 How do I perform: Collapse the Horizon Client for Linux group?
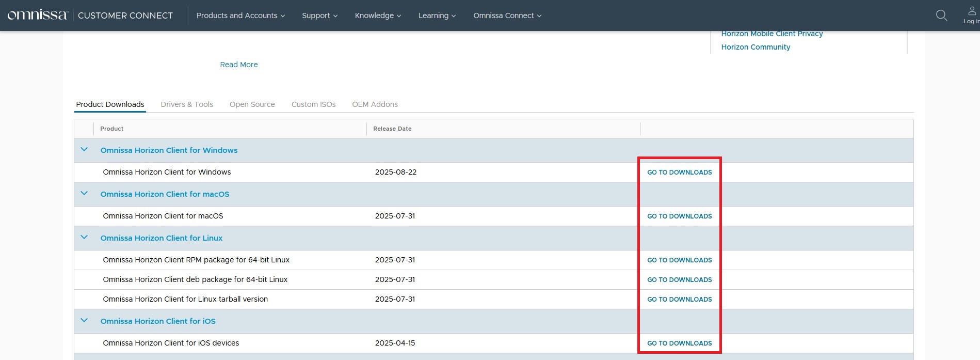pyautogui.click(x=84, y=238)
